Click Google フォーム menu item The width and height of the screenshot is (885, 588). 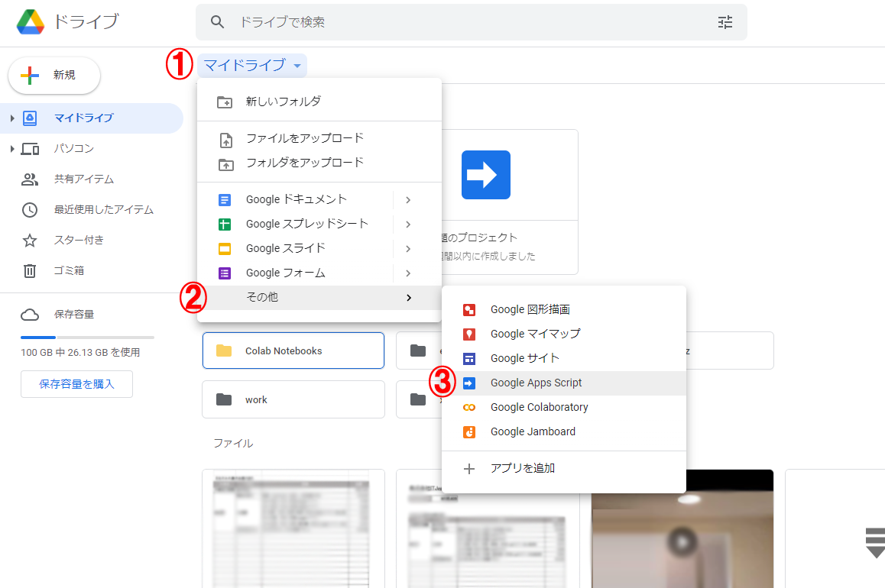(x=295, y=273)
